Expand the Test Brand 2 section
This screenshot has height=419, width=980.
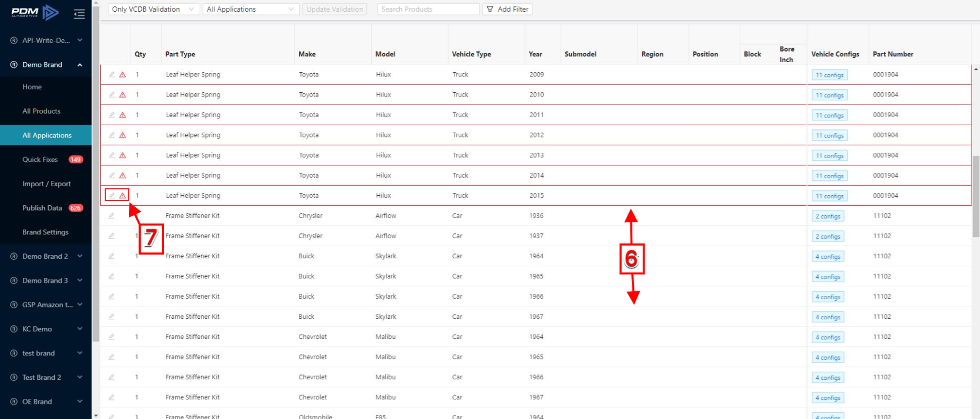point(80,377)
